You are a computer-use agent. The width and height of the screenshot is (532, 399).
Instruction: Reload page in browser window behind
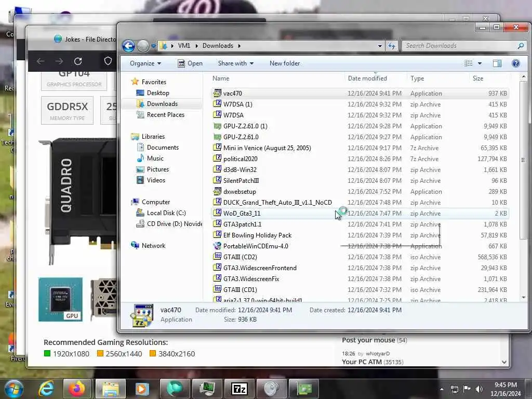(x=78, y=61)
